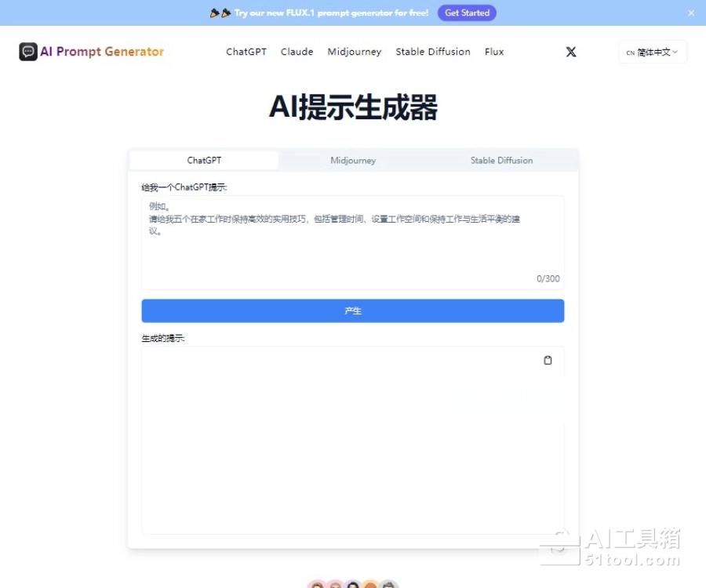Viewport: 706px width, 588px height.
Task: Click the gray-haired avatar at bottom
Action: click(x=389, y=585)
